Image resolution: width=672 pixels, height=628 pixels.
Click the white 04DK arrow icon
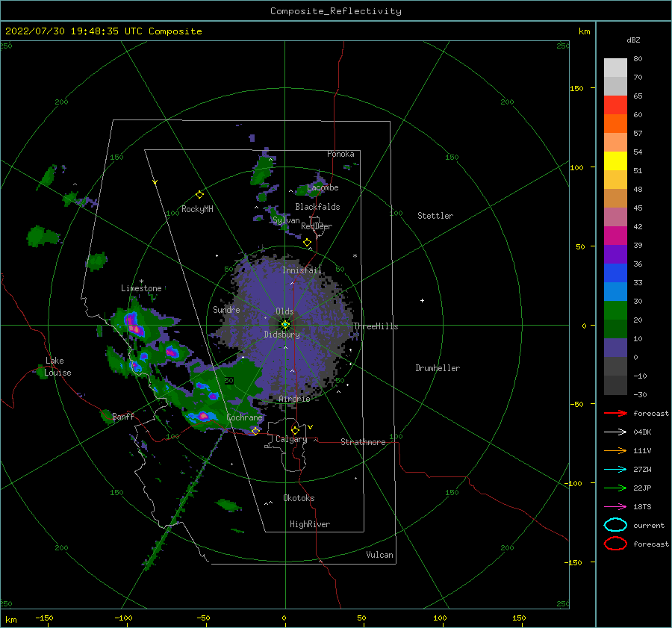(615, 432)
